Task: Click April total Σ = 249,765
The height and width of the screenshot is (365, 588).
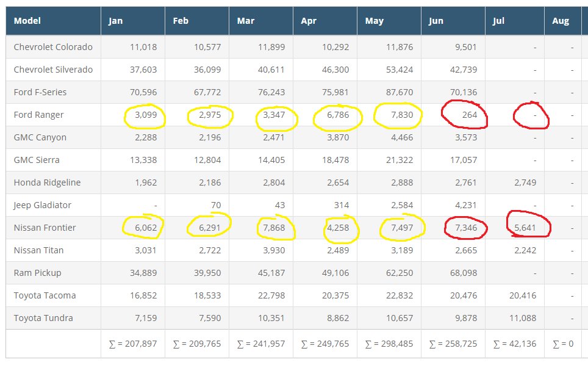Action: pos(325,344)
